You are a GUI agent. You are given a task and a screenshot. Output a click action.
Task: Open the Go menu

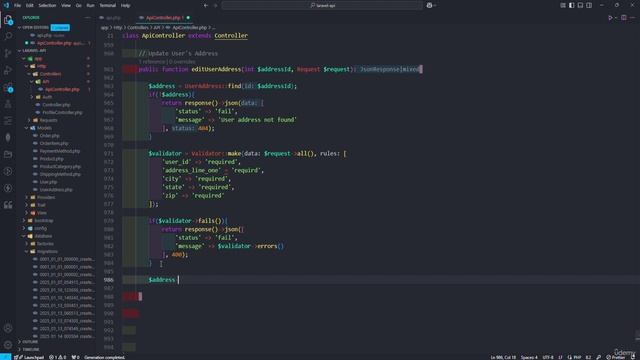(78, 5)
